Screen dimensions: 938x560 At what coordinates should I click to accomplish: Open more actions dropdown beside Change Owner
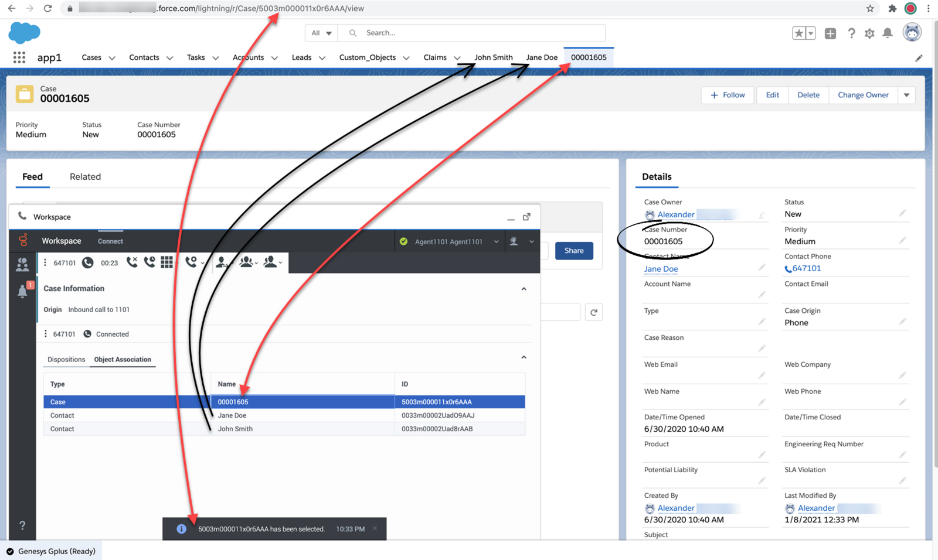click(906, 95)
